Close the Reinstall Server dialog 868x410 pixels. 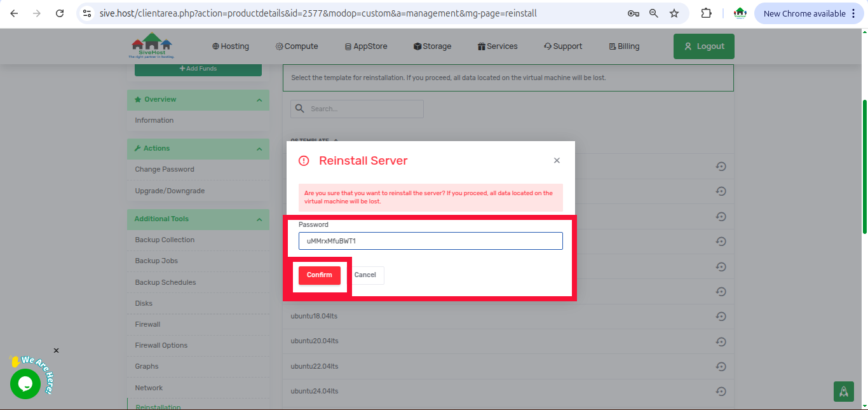[x=557, y=160]
